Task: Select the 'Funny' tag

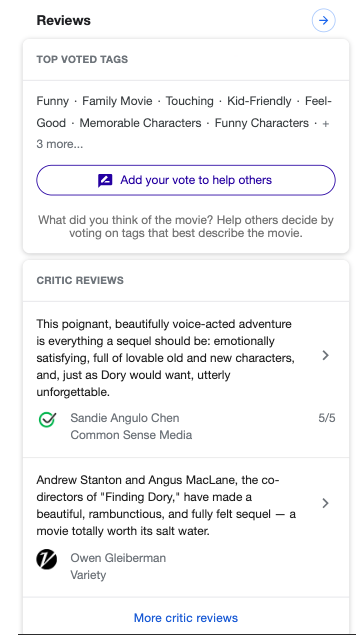Action: [x=53, y=101]
